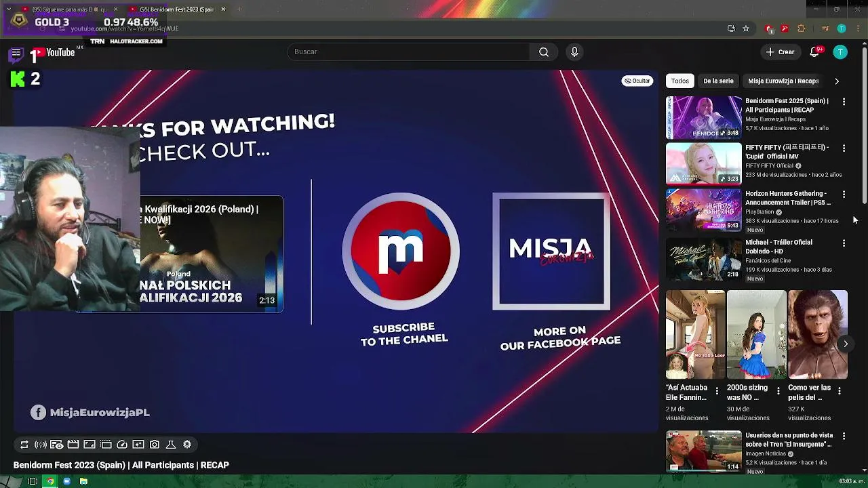Open Task View in the taskbar
The image size is (868, 488).
(x=32, y=481)
